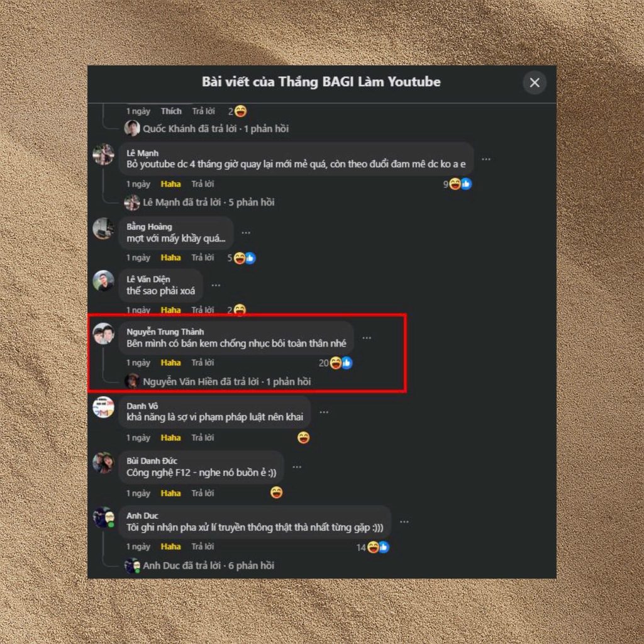
Task: Toggle Haha reaction on Lê Mạnh's comment
Action: tap(170, 184)
